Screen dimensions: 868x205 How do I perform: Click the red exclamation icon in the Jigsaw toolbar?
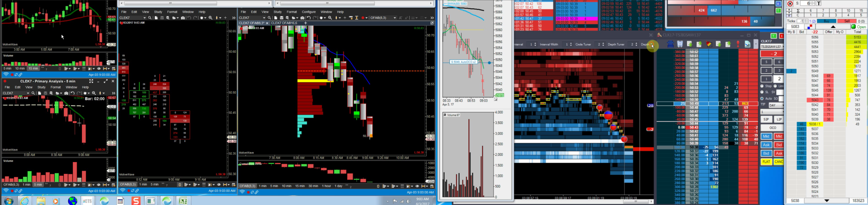click(738, 44)
